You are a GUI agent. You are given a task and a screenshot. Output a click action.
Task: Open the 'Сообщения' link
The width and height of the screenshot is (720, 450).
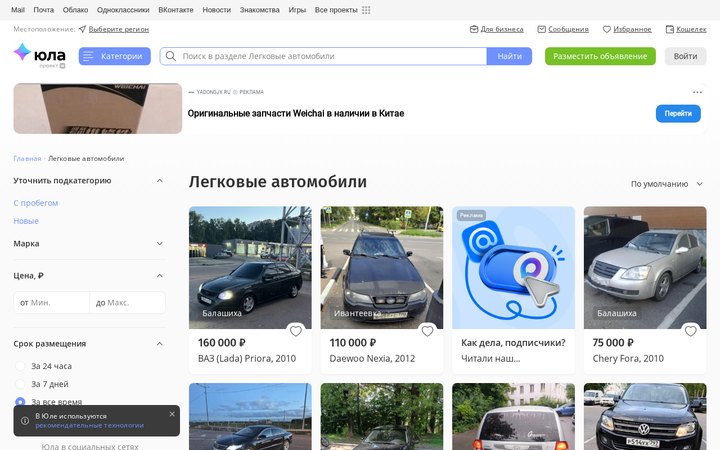coord(568,29)
